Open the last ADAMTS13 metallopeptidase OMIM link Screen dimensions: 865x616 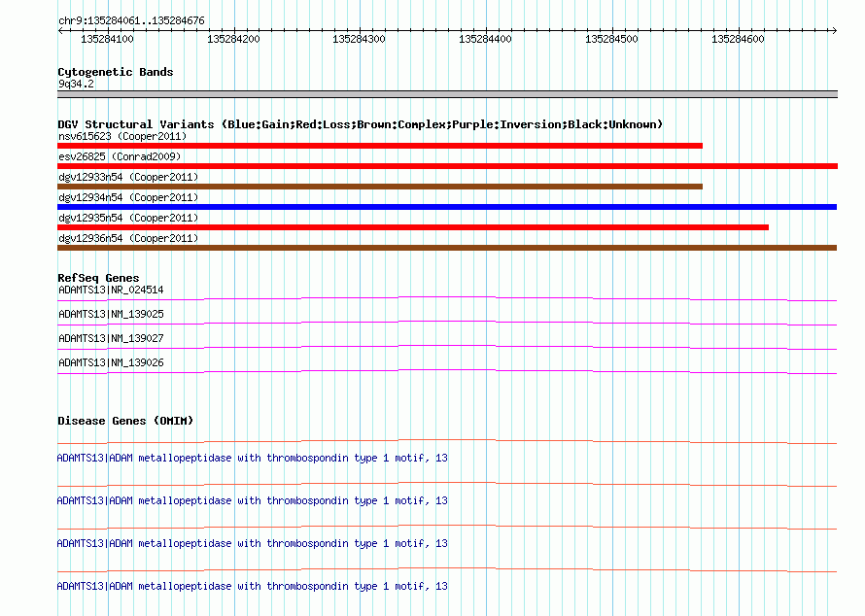coord(252,586)
